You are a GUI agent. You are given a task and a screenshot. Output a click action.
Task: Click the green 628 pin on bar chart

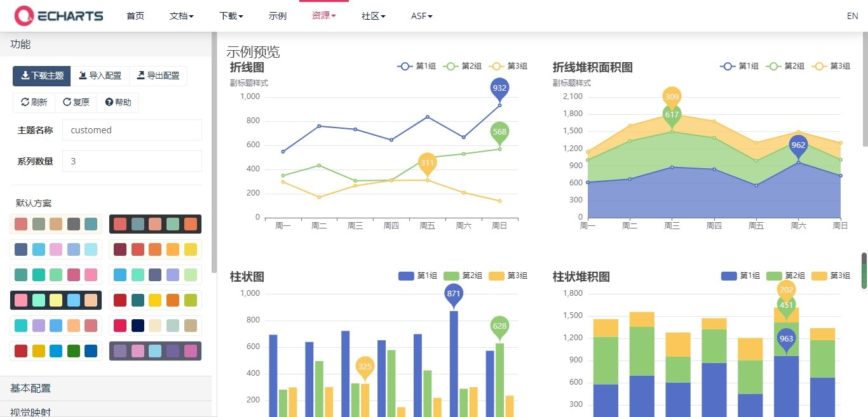pyautogui.click(x=499, y=328)
